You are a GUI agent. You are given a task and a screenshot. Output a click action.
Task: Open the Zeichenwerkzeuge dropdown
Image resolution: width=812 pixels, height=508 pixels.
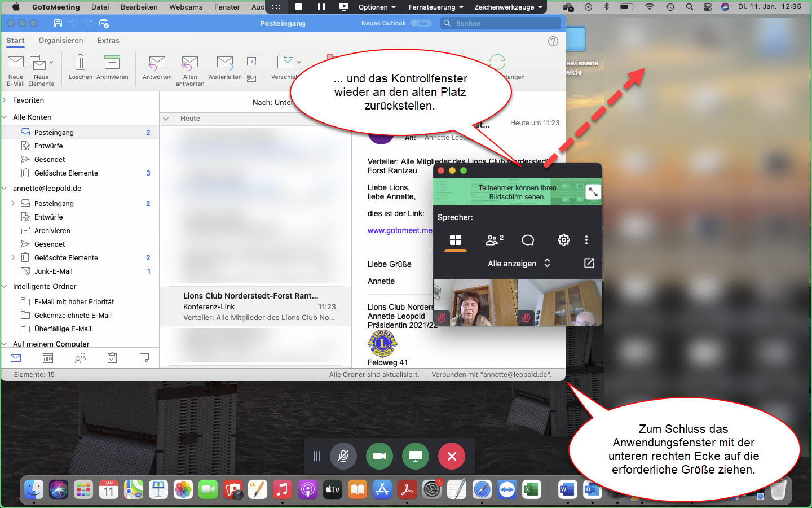pos(509,7)
